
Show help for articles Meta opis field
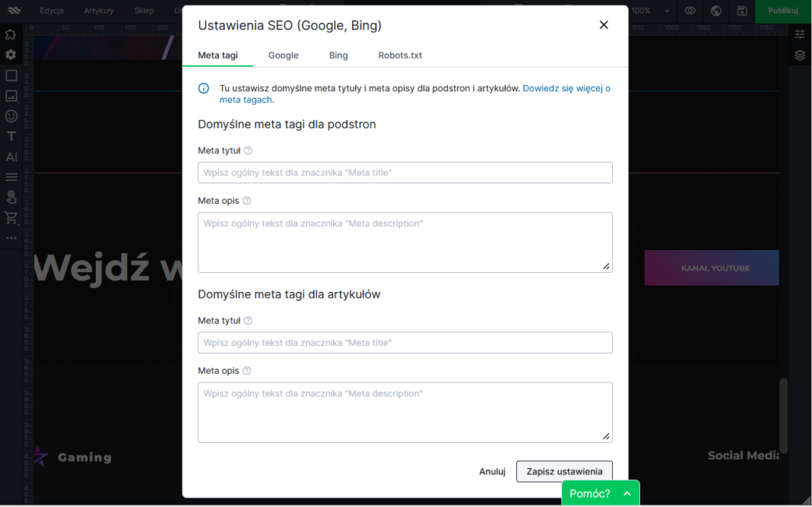[247, 371]
